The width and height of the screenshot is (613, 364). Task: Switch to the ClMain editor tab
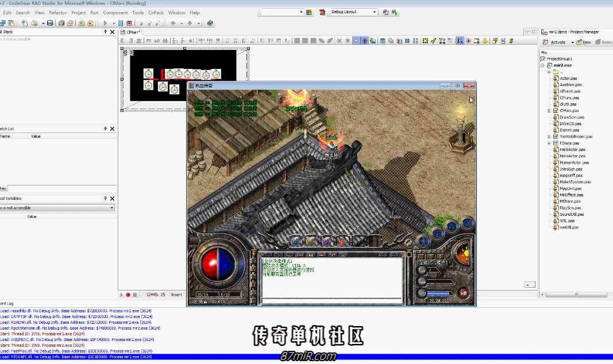pos(131,32)
